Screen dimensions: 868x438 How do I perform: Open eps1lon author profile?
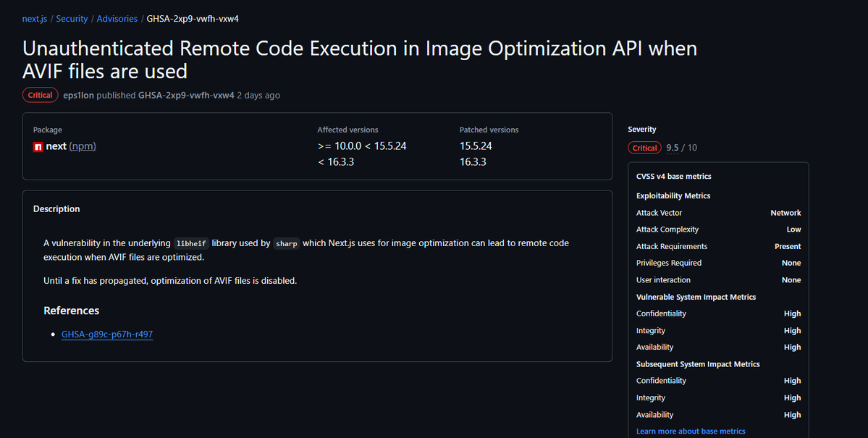79,96
